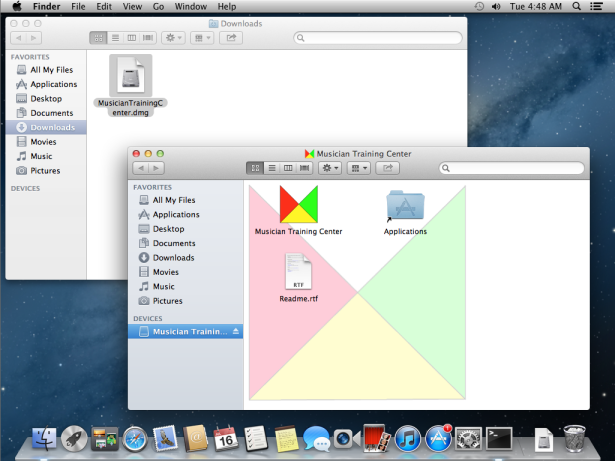Open iTunes from the Dock

tap(408, 439)
